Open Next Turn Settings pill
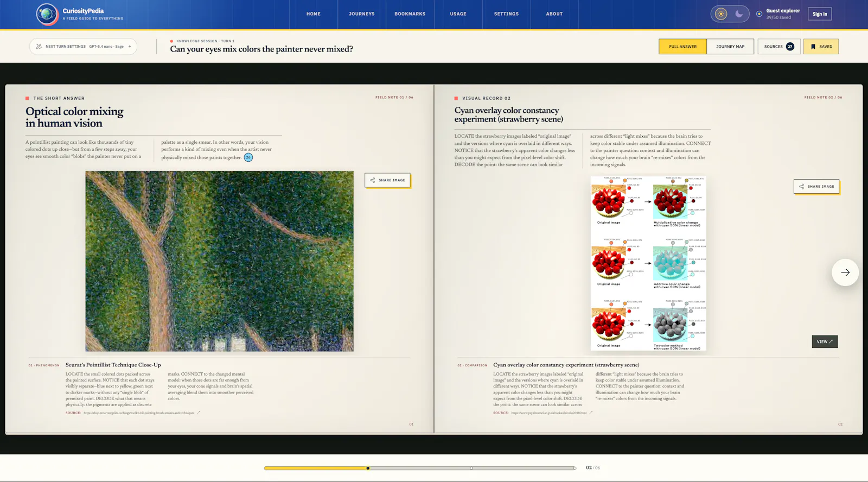The height and width of the screenshot is (482, 868). pos(83,47)
